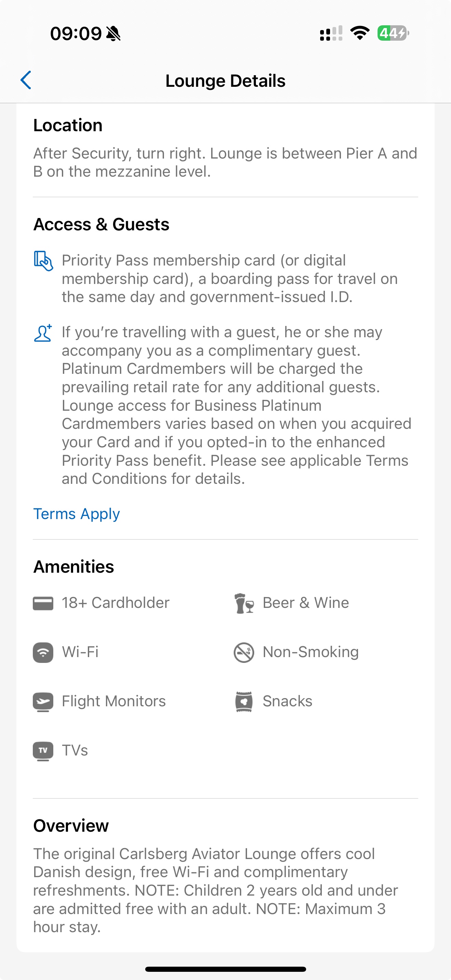Tap the Access & Guests heading

(x=101, y=224)
